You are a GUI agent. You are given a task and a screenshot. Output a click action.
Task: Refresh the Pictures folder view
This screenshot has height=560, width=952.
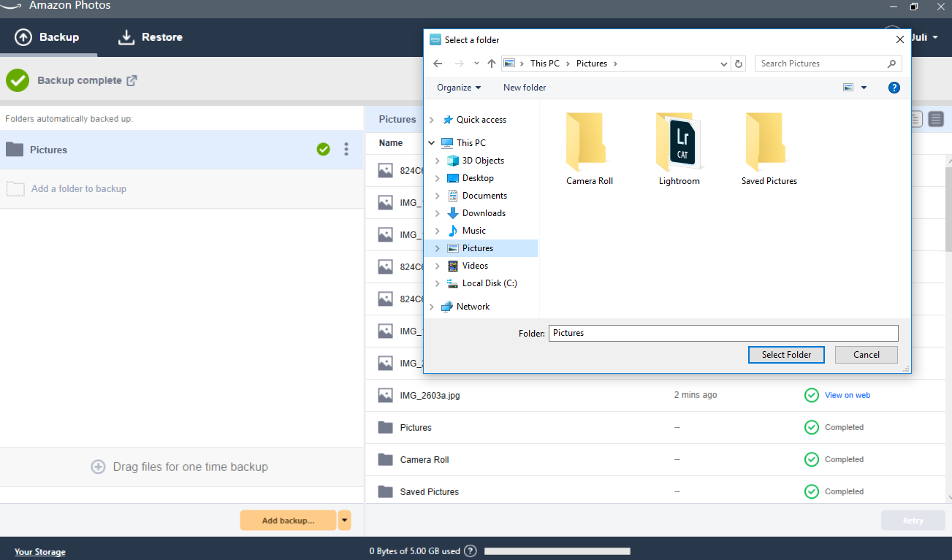point(739,64)
